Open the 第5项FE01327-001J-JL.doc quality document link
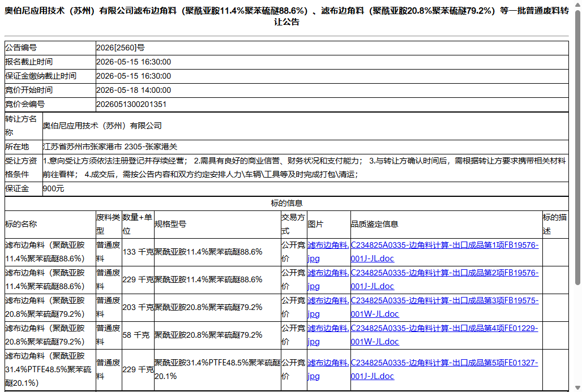The width and height of the screenshot is (582, 392). pos(444,369)
